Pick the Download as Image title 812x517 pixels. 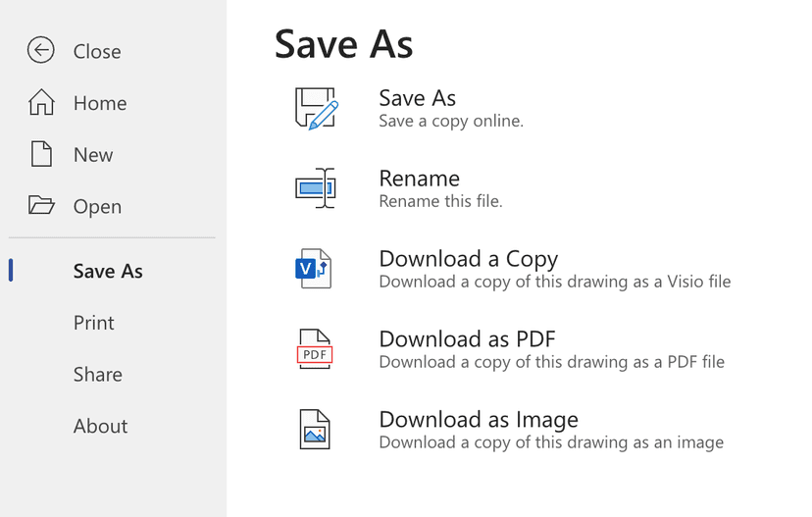pos(478,420)
